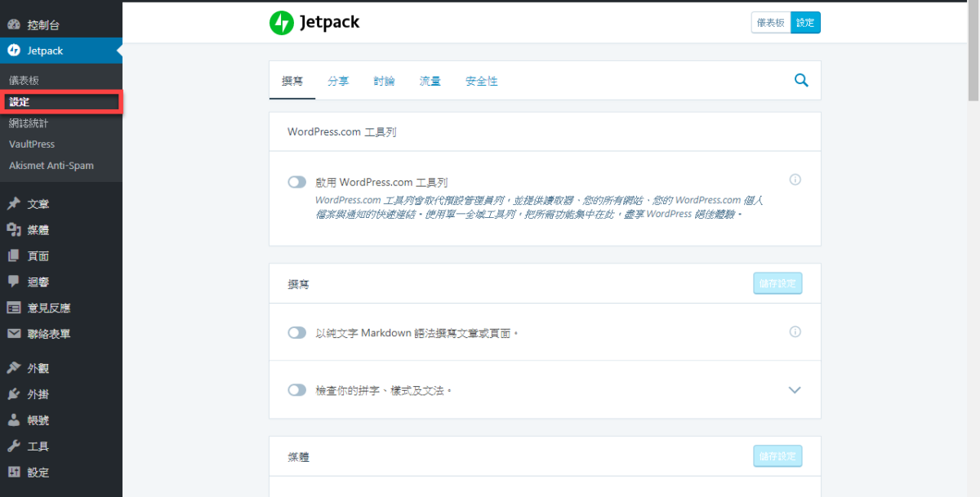Show info for WordPress.com 工具列 toggle
This screenshot has height=497, width=980.
795,180
